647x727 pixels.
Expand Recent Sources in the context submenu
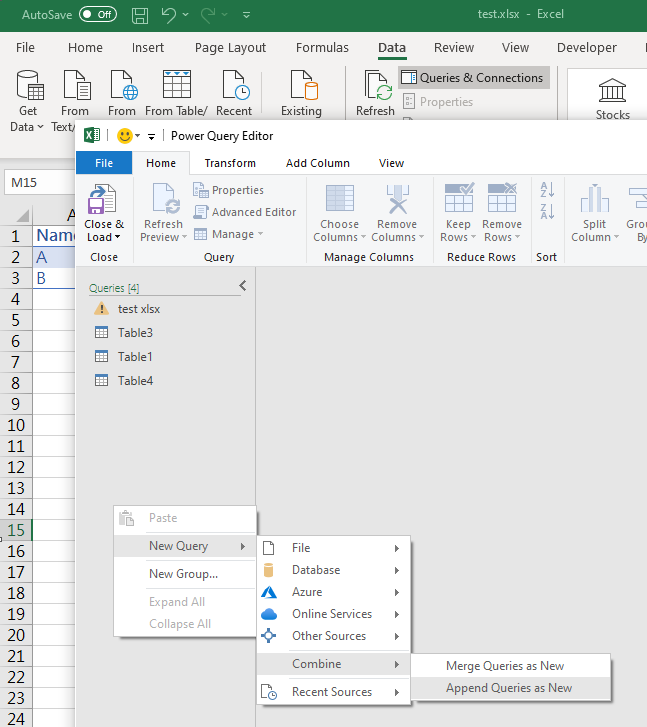pyautogui.click(x=333, y=692)
